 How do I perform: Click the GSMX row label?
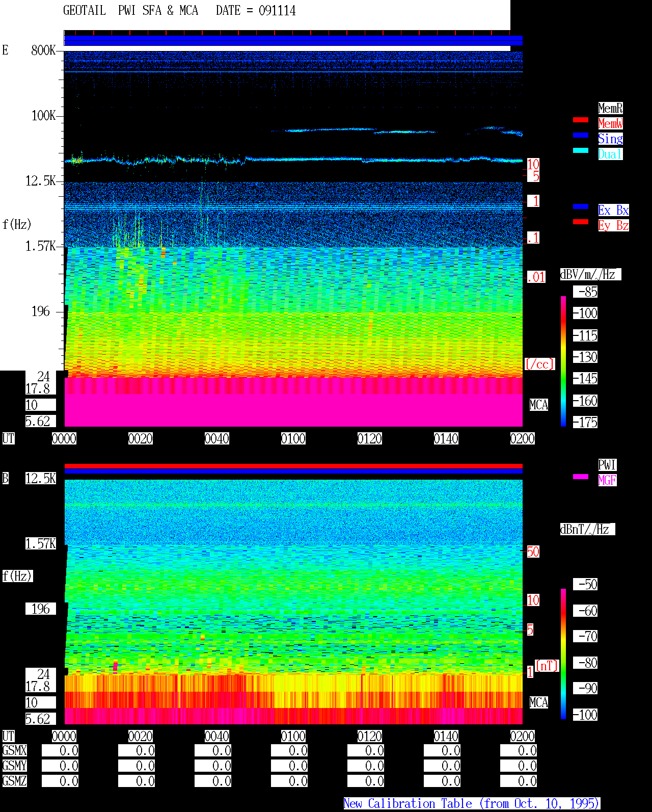pos(15,751)
